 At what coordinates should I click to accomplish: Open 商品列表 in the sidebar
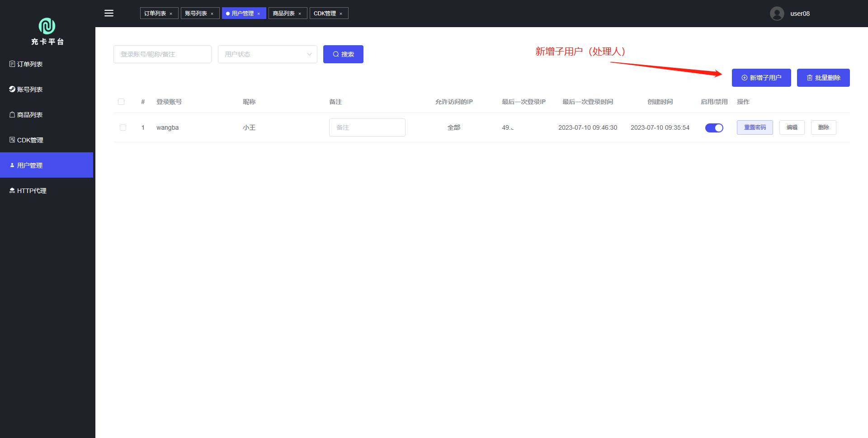(x=47, y=115)
